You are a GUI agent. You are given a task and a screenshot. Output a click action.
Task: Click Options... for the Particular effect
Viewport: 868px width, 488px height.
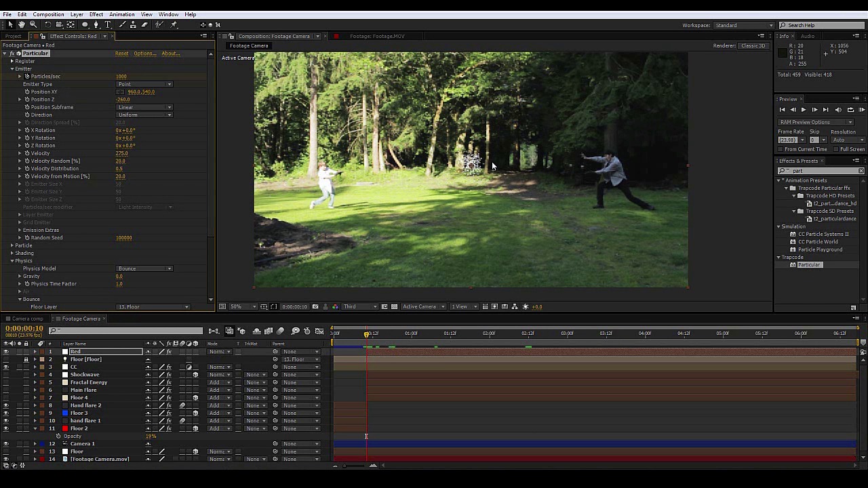(x=144, y=54)
